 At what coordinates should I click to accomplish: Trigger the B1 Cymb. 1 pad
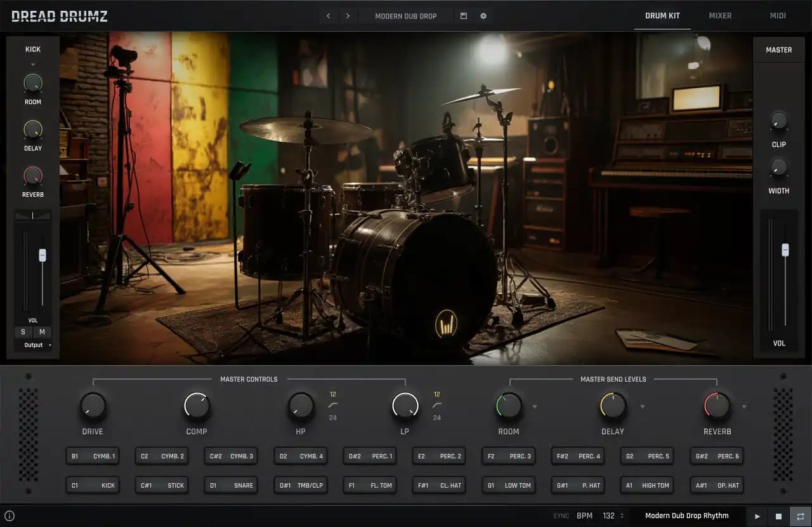(93, 456)
